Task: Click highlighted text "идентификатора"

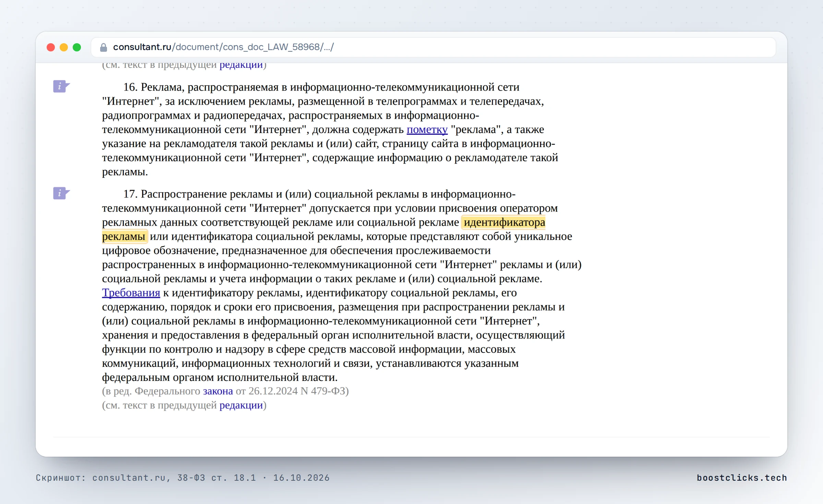Action: coord(504,223)
